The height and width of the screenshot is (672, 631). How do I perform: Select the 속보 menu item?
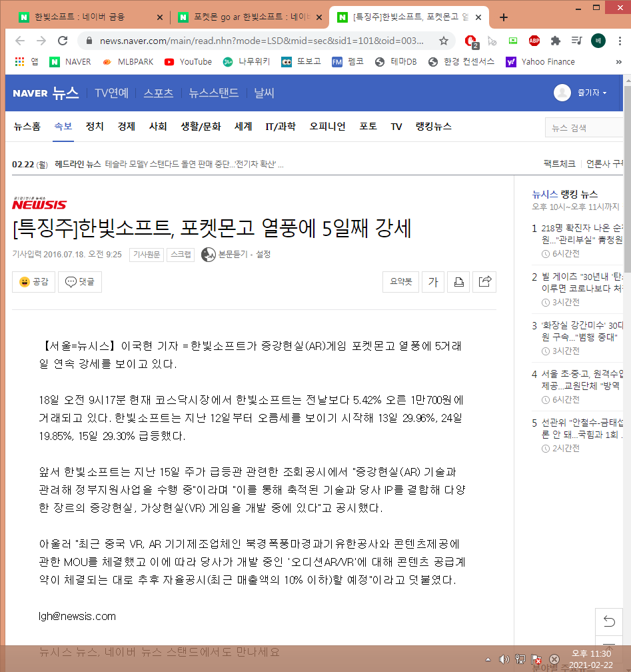(x=63, y=127)
